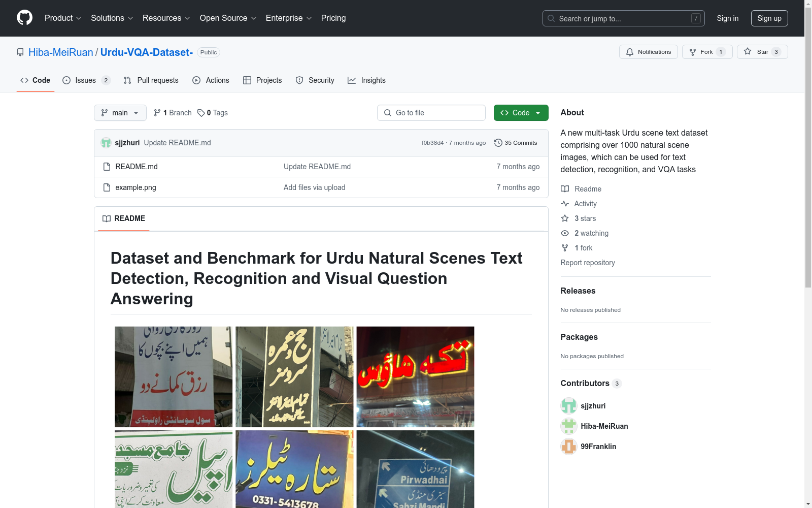Go to Pricing page
The width and height of the screenshot is (812, 508).
tap(333, 18)
